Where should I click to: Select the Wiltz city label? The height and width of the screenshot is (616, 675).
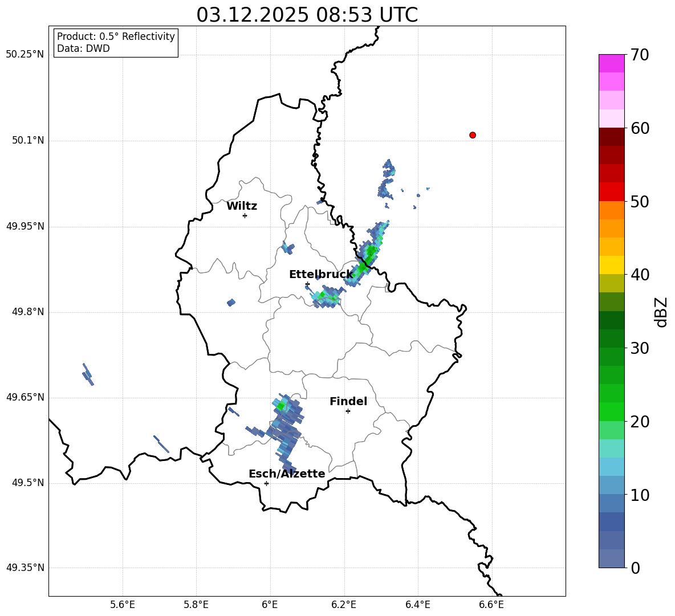[242, 206]
